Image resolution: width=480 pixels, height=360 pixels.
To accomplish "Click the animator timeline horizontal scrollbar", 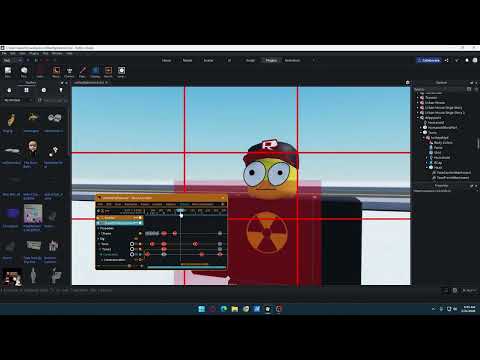I will [186, 267].
